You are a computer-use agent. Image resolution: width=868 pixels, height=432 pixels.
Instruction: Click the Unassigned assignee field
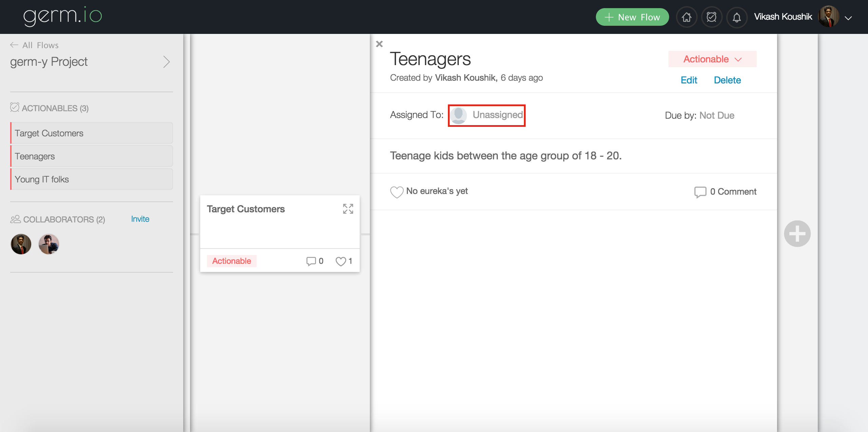pyautogui.click(x=487, y=115)
